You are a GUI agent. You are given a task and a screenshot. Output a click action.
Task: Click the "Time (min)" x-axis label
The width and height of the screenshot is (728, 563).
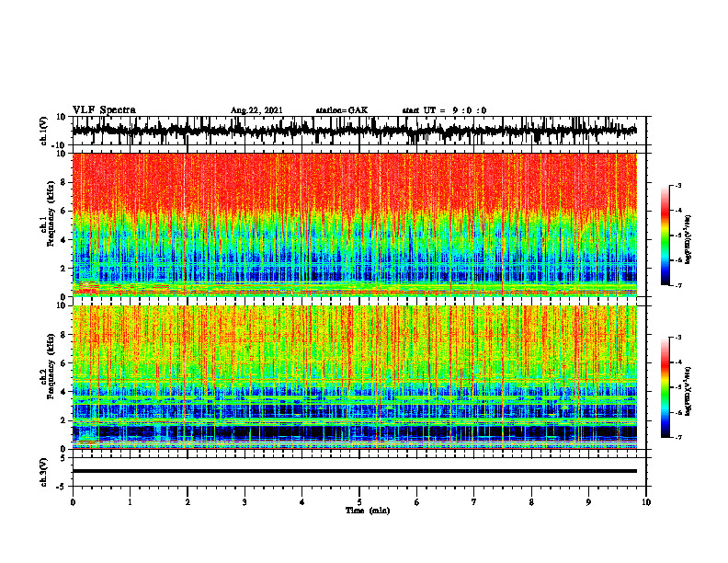pos(368,511)
